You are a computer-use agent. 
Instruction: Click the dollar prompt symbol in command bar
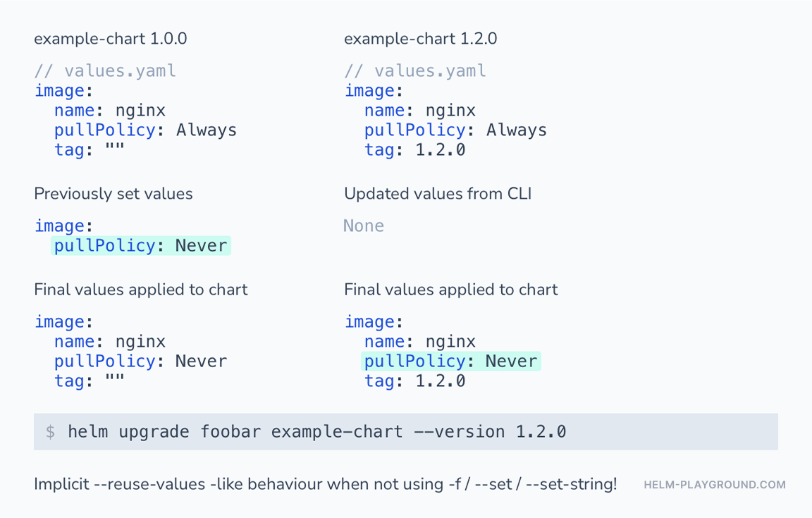point(50,432)
